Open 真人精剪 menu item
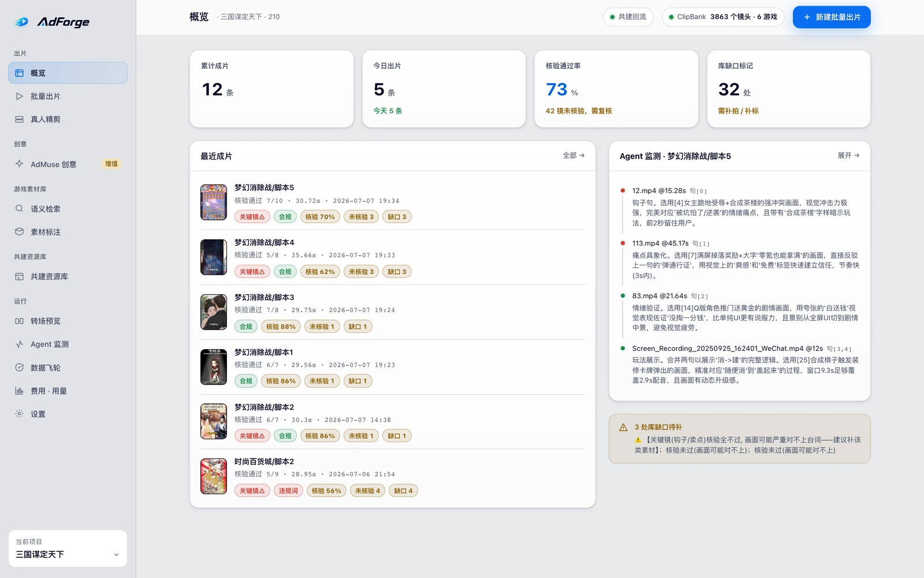Image resolution: width=924 pixels, height=578 pixels. pos(68,119)
